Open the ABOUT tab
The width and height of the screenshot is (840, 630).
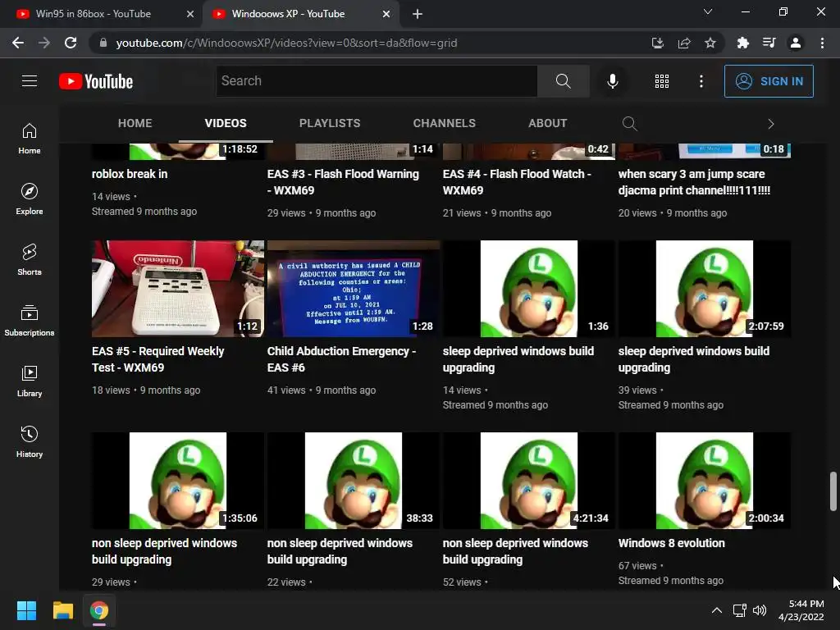pos(547,123)
